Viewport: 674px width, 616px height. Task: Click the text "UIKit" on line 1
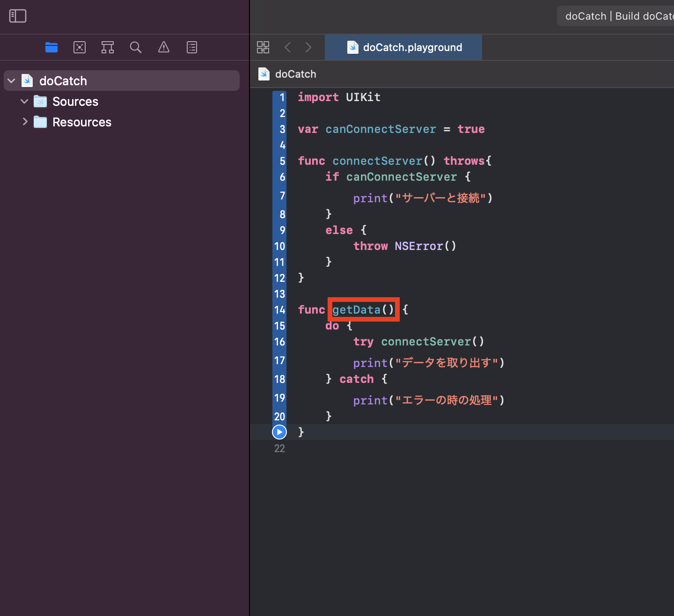coord(363,97)
